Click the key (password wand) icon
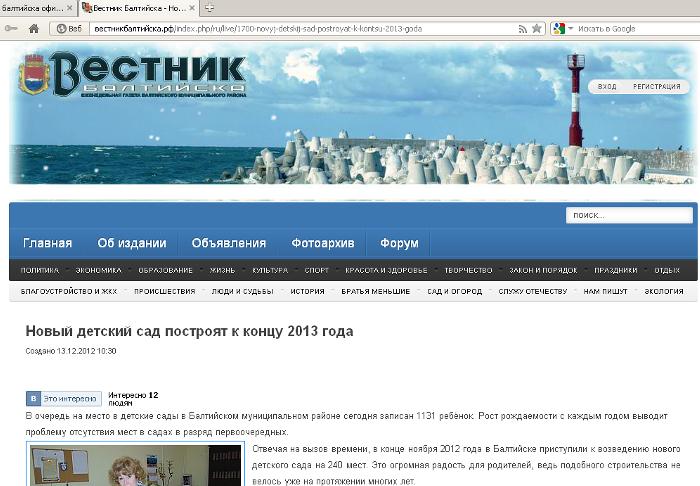This screenshot has height=486, width=700. [x=11, y=29]
